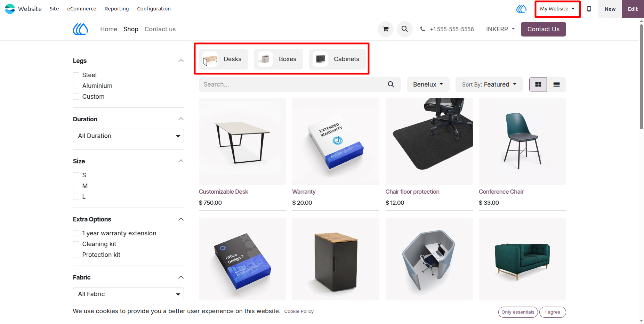This screenshot has width=644, height=324.
Task: Check the Steel legs filter
Action: [76, 75]
